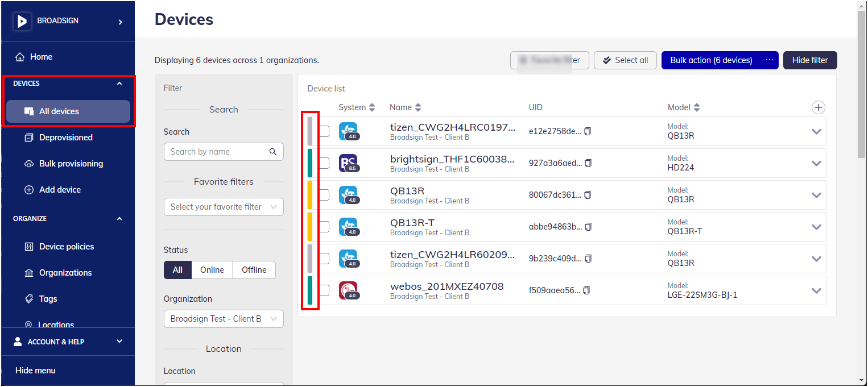Viewport: 868px width, 387px height.
Task: Expand QB13R-T row details chevron
Action: 816,227
